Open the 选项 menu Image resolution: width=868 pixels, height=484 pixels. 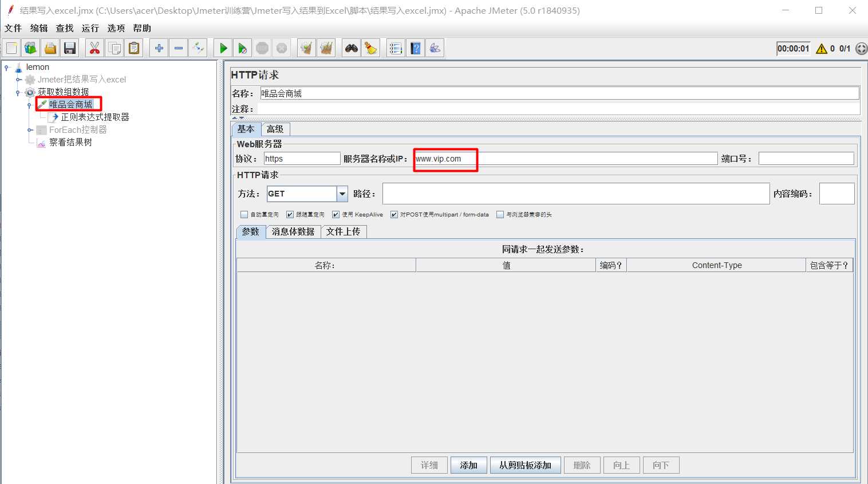(116, 28)
